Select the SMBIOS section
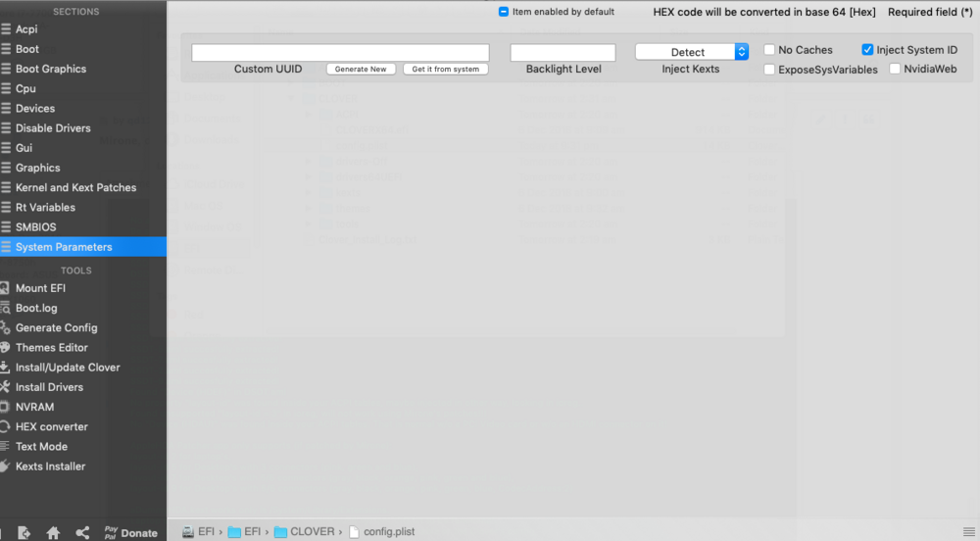The height and width of the screenshot is (541, 980). pos(35,226)
